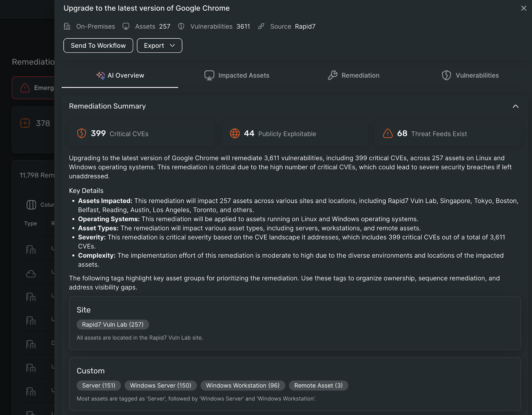532x415 pixels.
Task: Click the Send To Workflow button
Action: point(98,45)
